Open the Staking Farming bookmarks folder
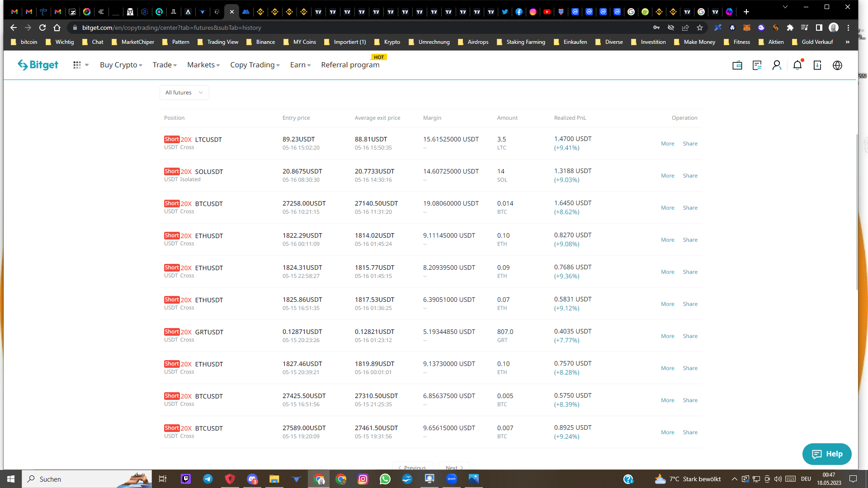The width and height of the screenshot is (868, 488). tap(521, 42)
